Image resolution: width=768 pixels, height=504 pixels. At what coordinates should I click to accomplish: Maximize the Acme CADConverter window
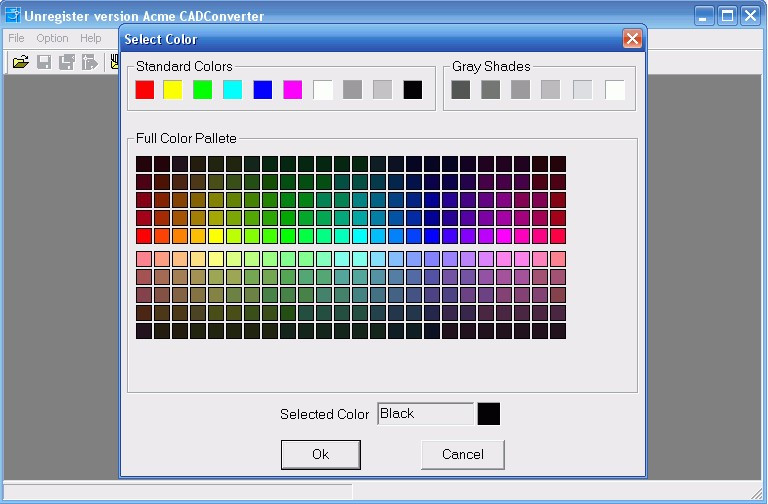click(727, 16)
